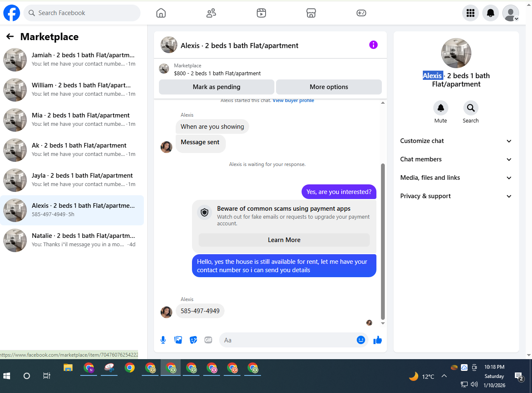
Task: Send a voice clip with microphone icon
Action: [163, 340]
